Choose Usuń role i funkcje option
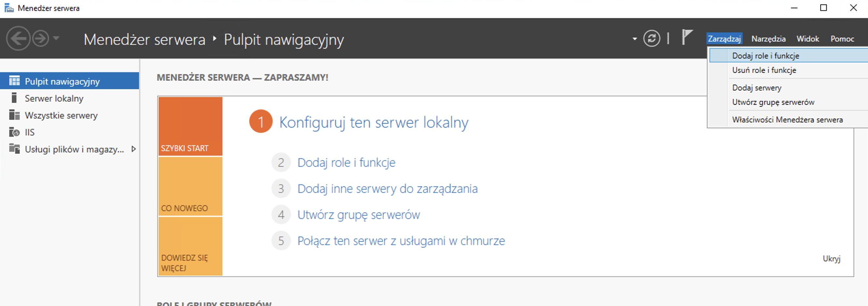The height and width of the screenshot is (306, 868). click(764, 70)
